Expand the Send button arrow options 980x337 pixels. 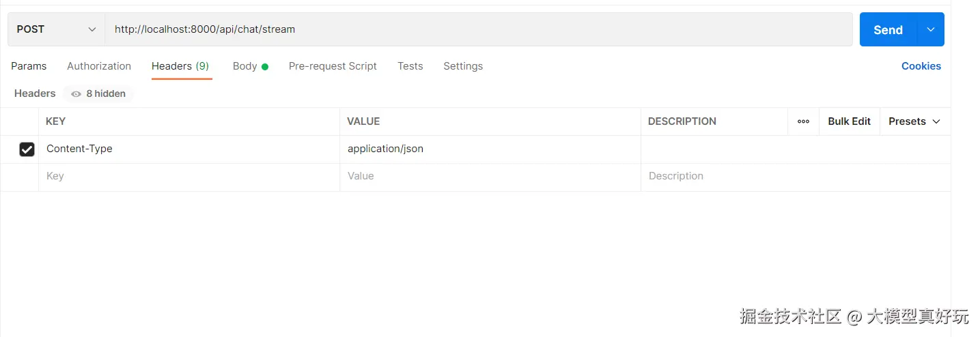coord(930,29)
